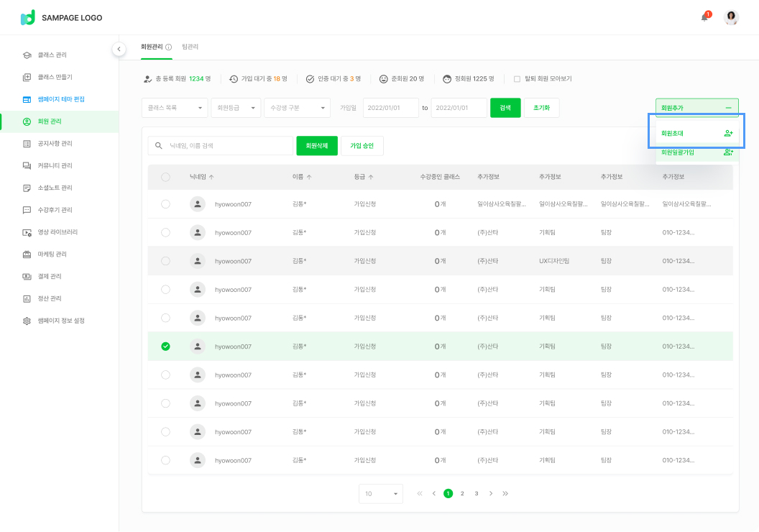The width and height of the screenshot is (759, 532).
Task: Click the info icon beside 회원관리 tab
Action: [169, 47]
